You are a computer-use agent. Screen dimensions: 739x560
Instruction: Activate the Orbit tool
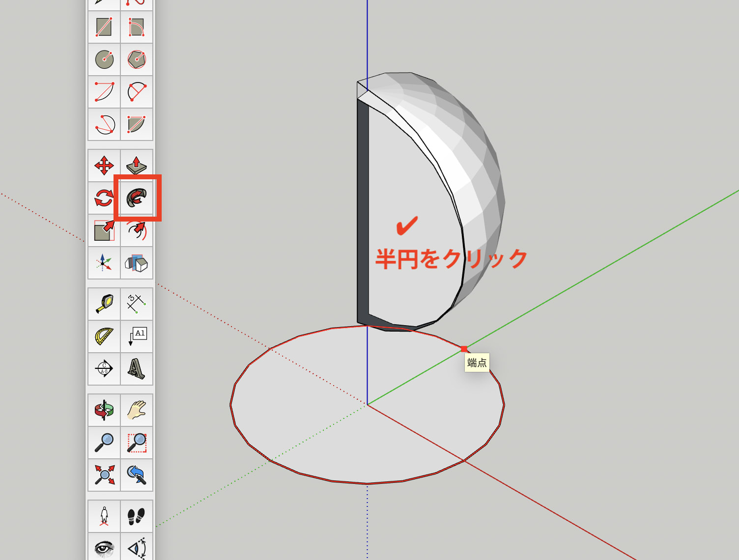point(104,409)
